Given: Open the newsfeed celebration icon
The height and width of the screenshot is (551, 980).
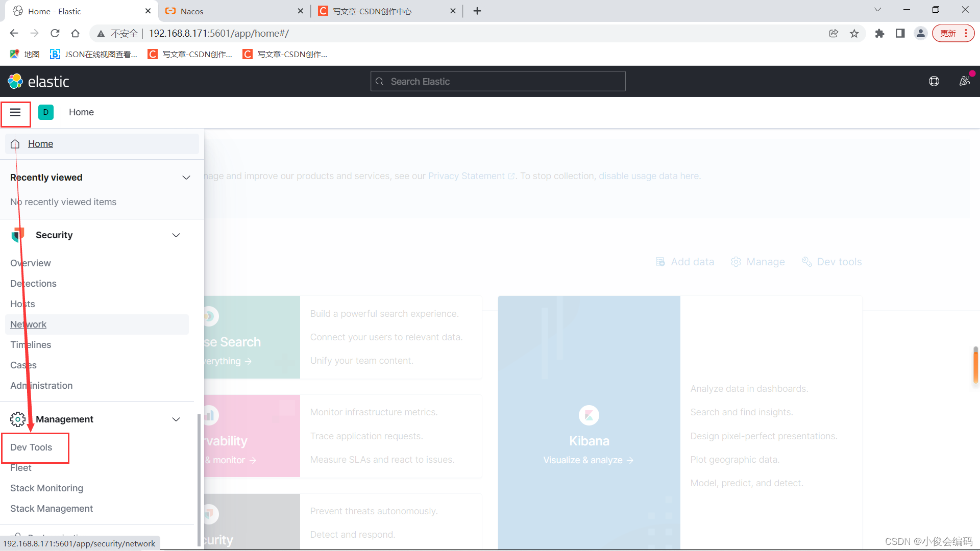Looking at the screenshot, I should pos(964,81).
